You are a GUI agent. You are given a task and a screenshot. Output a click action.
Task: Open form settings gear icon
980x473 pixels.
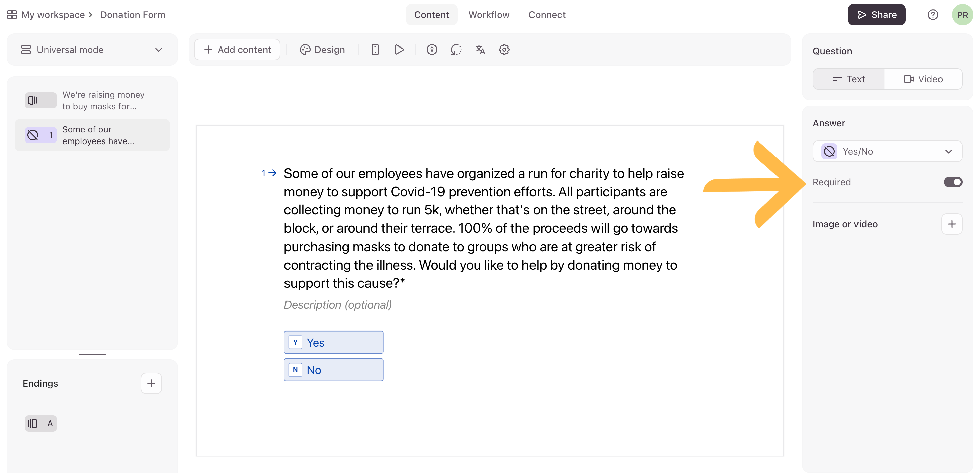point(504,50)
